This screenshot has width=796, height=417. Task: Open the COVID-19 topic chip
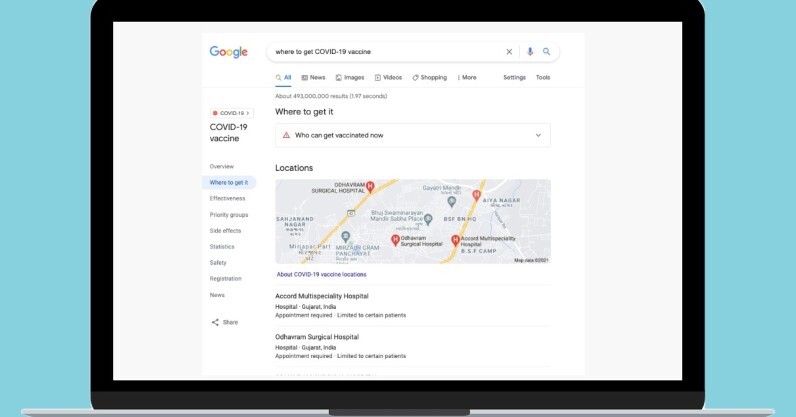(231, 113)
